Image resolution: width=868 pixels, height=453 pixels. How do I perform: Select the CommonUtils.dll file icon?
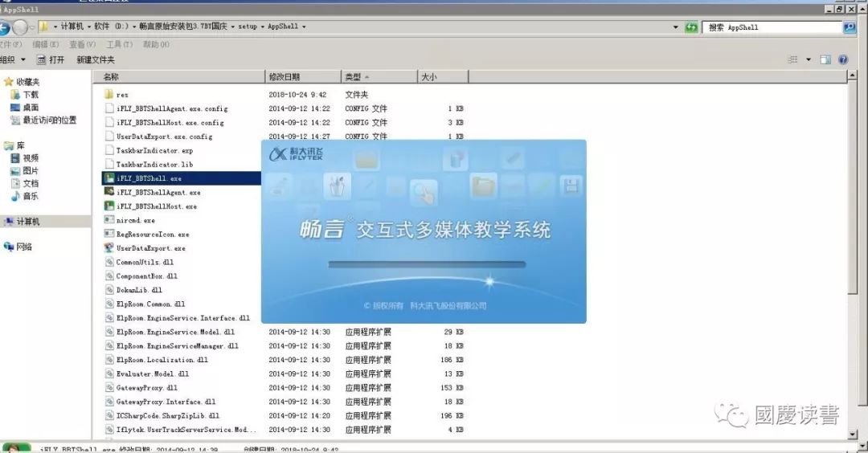(109, 262)
